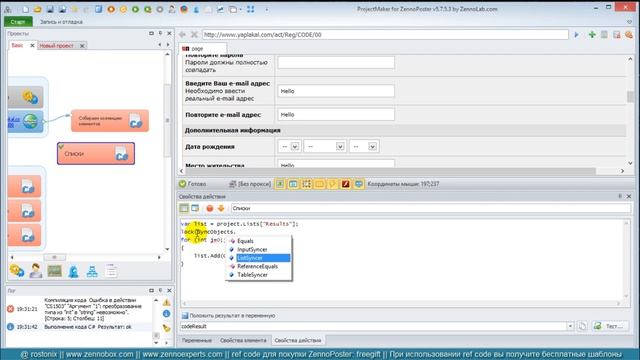Click the action name field containing Списки

430,208
